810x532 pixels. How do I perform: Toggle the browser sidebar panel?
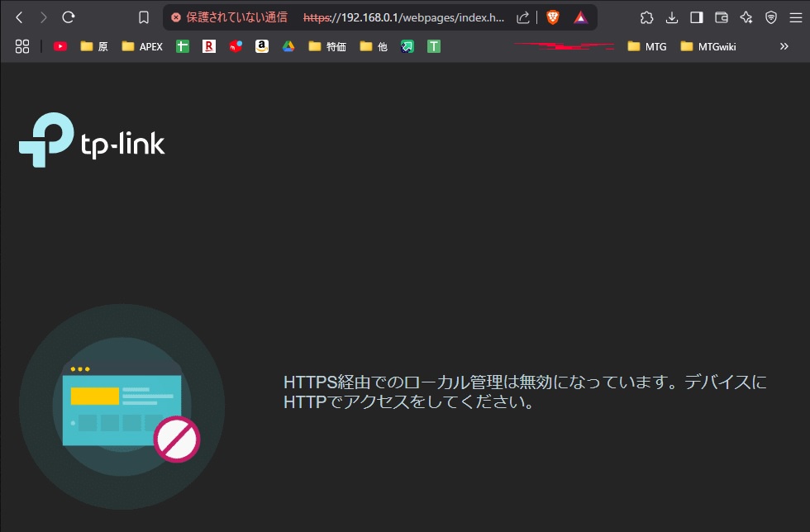tap(696, 17)
